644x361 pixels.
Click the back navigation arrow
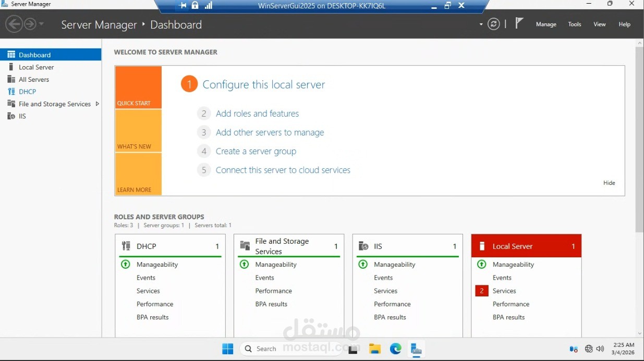(14, 24)
